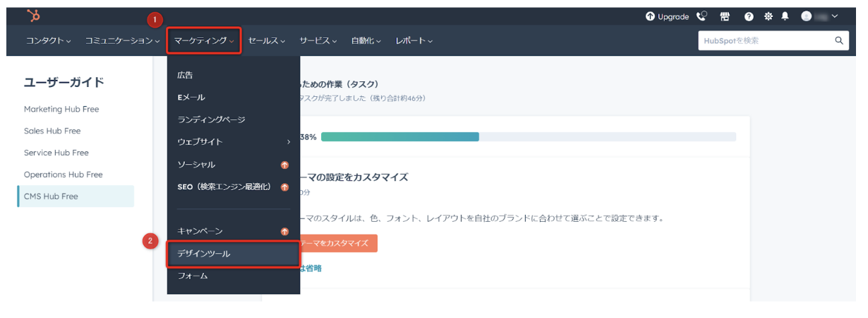Open the マーケティング dropdown menu
The height and width of the screenshot is (318, 868).
pos(204,41)
